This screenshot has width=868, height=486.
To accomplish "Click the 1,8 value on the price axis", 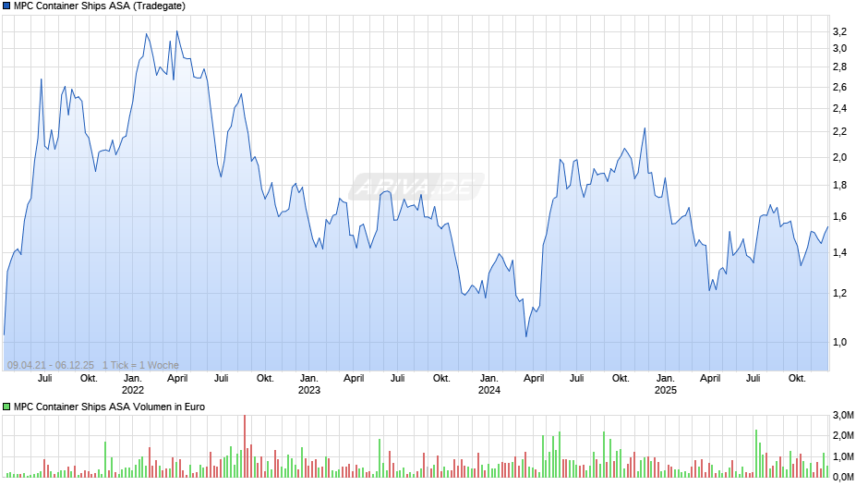I will [839, 185].
